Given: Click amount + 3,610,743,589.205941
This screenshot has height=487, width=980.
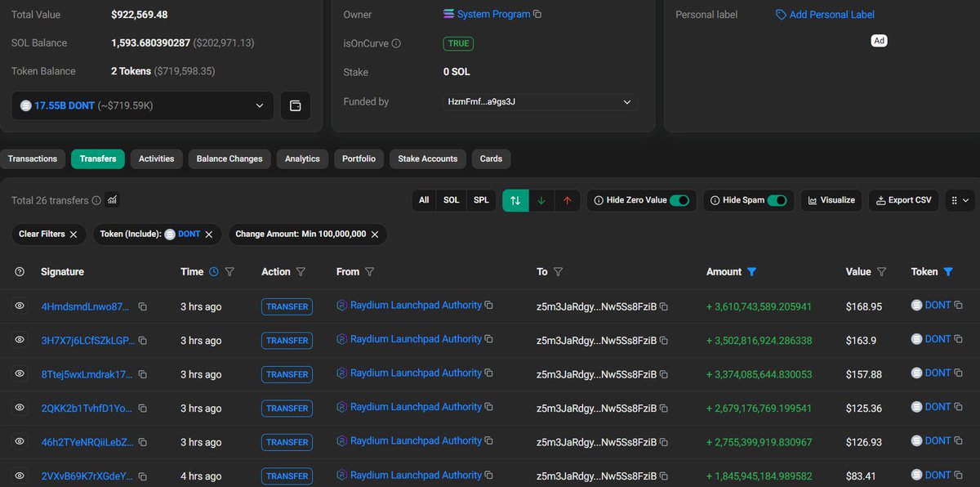Looking at the screenshot, I should [x=759, y=306].
